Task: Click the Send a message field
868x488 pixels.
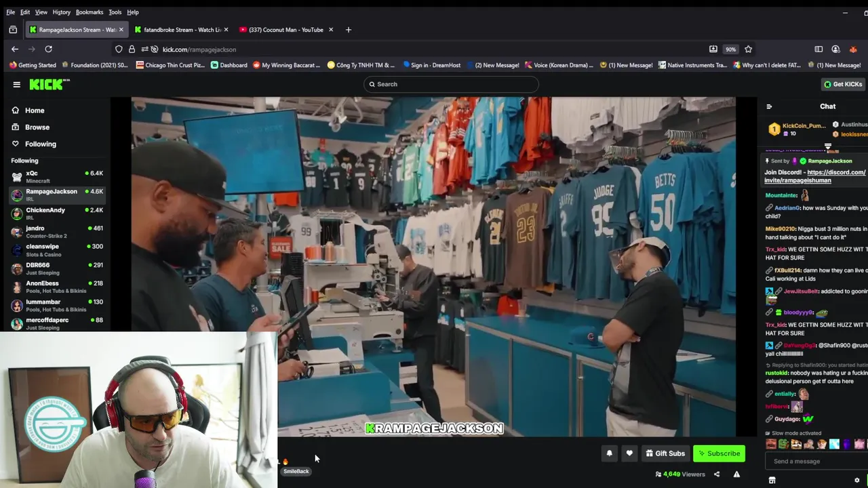Action: (816, 462)
